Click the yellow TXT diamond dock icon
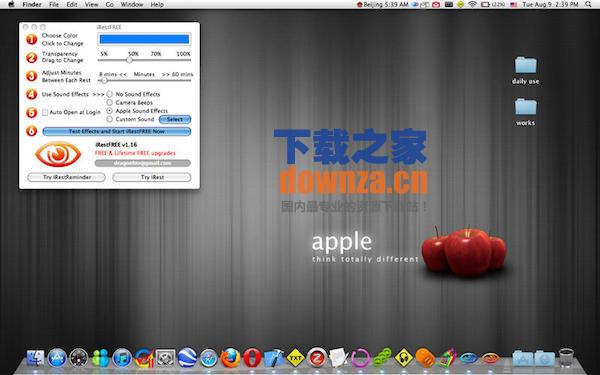Screen dimensions: 600x375 [x=295, y=358]
